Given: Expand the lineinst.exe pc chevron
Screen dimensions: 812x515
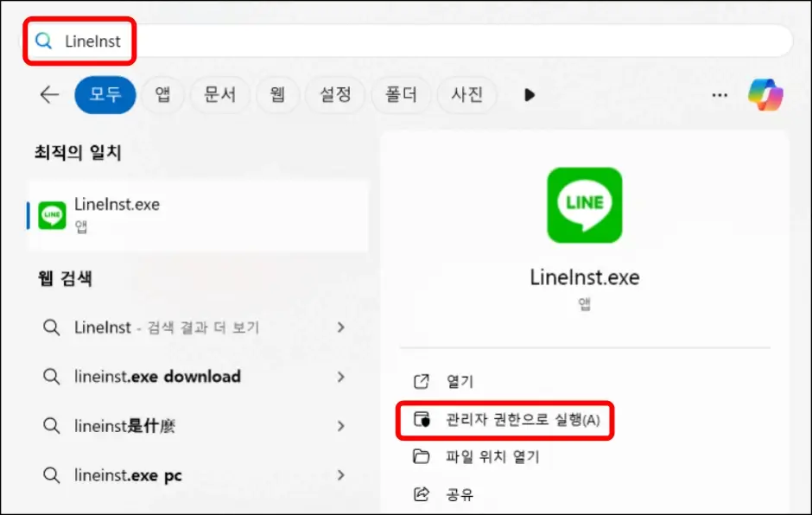Looking at the screenshot, I should click(340, 475).
